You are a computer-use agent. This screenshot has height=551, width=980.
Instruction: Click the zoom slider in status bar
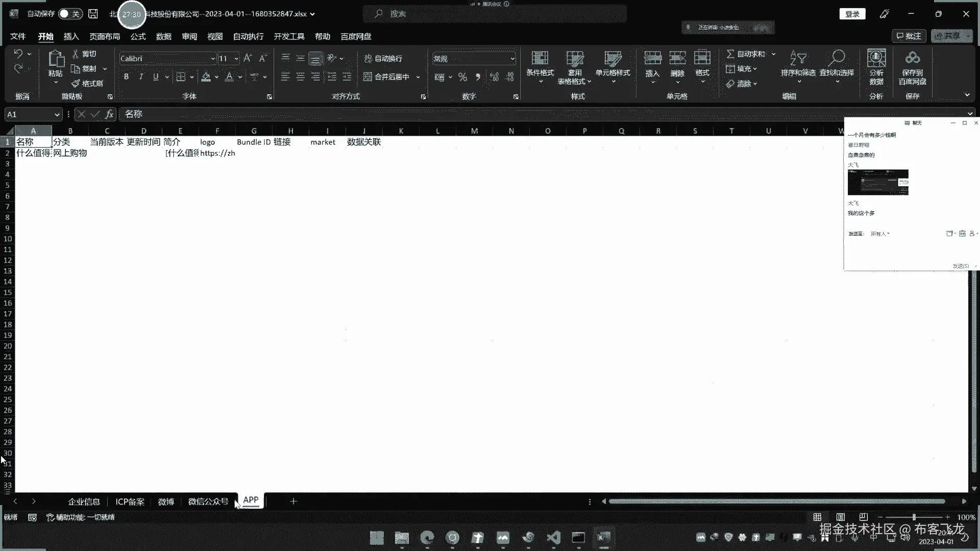(x=914, y=517)
